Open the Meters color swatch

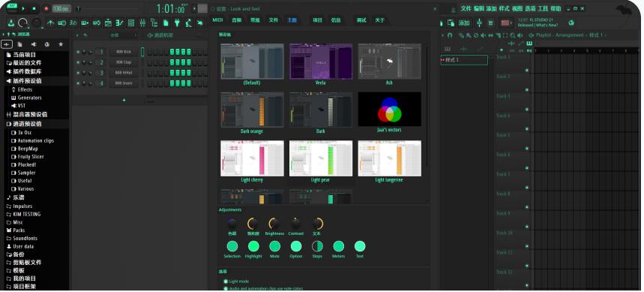point(338,246)
